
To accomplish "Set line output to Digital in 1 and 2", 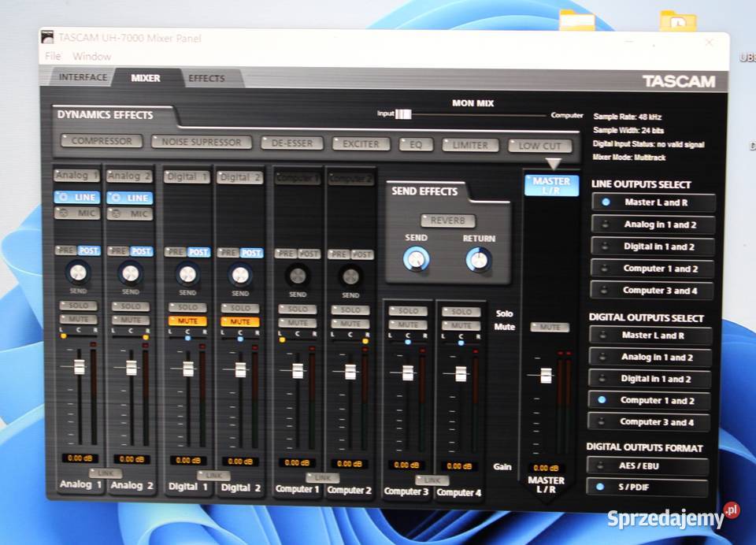I will (x=653, y=247).
